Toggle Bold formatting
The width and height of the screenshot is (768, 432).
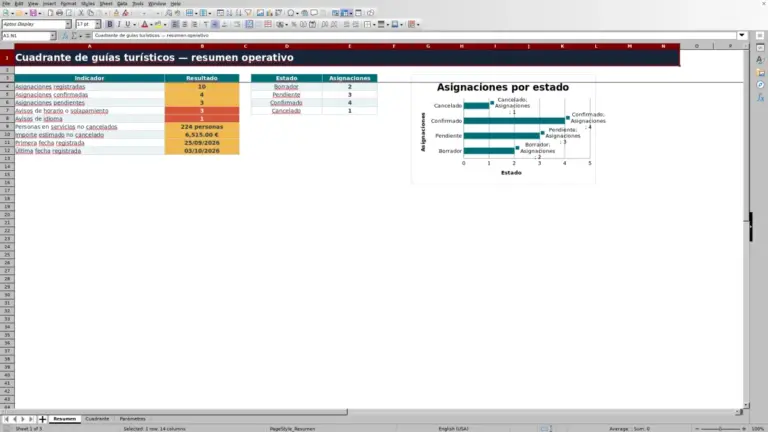(110, 24)
